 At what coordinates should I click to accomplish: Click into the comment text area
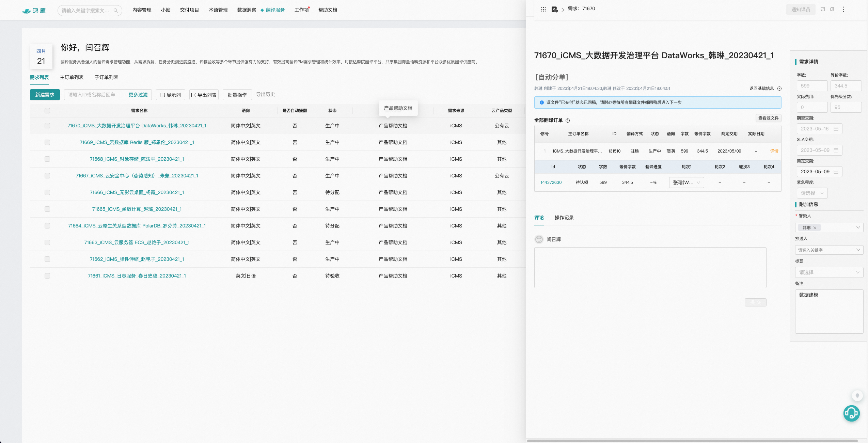pos(650,268)
